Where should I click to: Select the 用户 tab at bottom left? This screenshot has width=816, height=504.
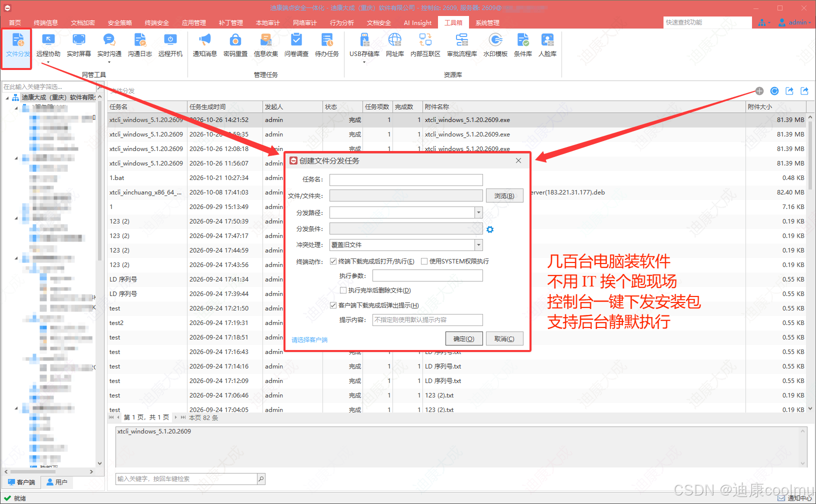(x=56, y=482)
